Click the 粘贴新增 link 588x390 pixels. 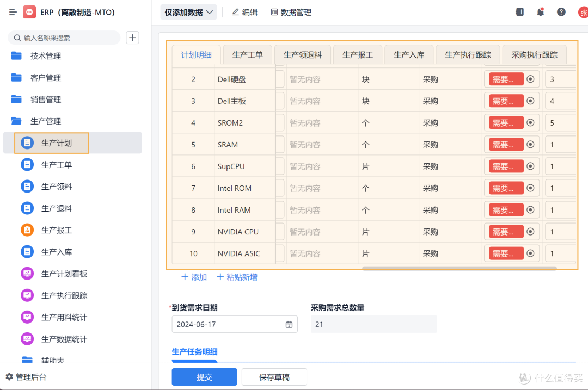pos(237,277)
